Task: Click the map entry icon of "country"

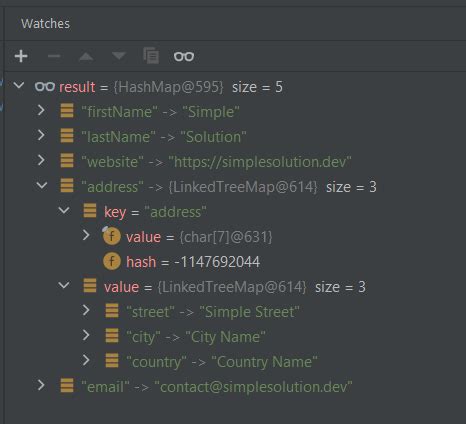Action: click(x=112, y=361)
